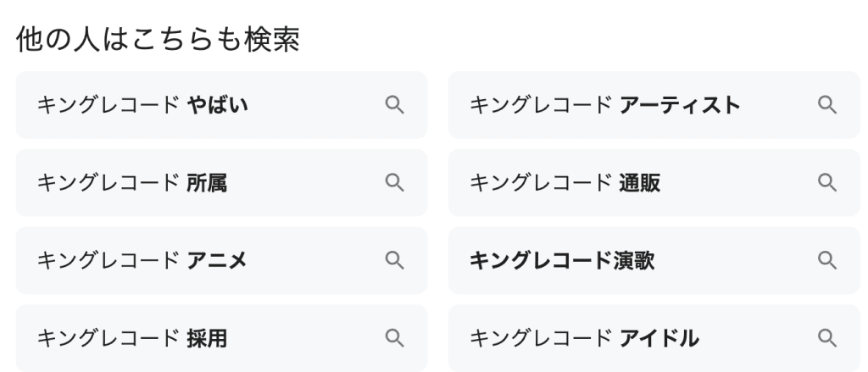Click the magnifier icon beside キングレコード 通販
Viewport: 868px width, 372px height.
(826, 183)
